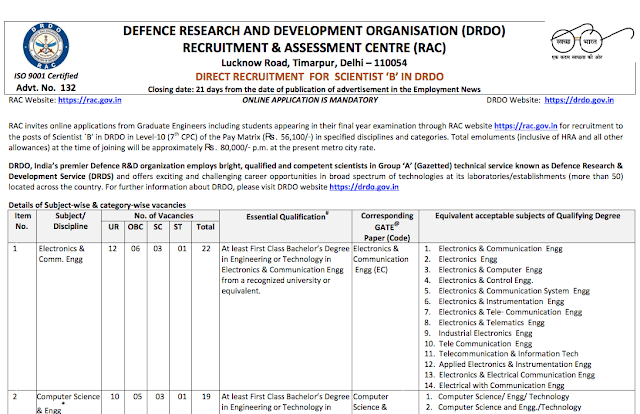Viewport: 640px width, 414px height.
Task: Click 'ISO 9001 Certified' text
Action: coord(46,76)
